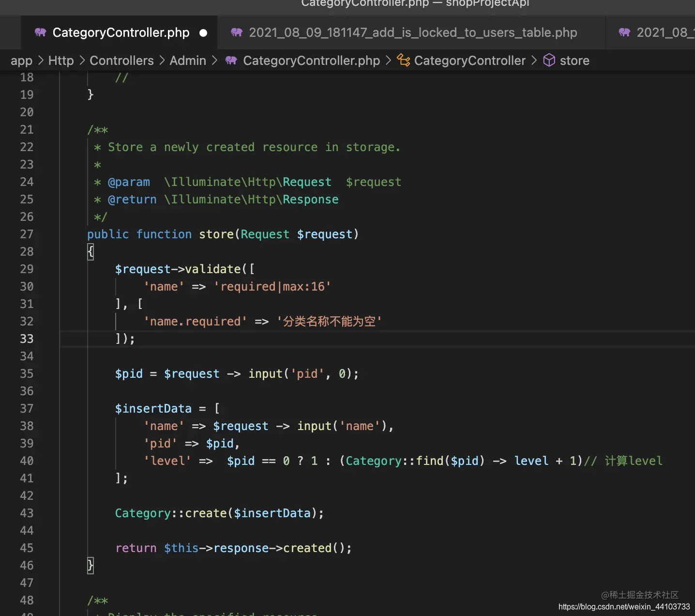
Task: Open the CategoryController.php breadcrumb file item
Action: (311, 61)
